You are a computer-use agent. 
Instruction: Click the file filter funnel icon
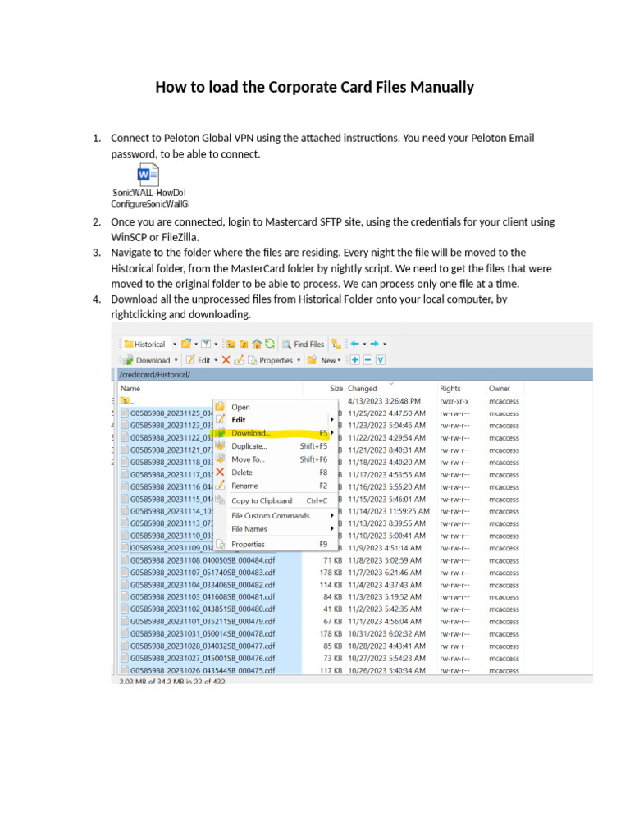click(x=206, y=344)
